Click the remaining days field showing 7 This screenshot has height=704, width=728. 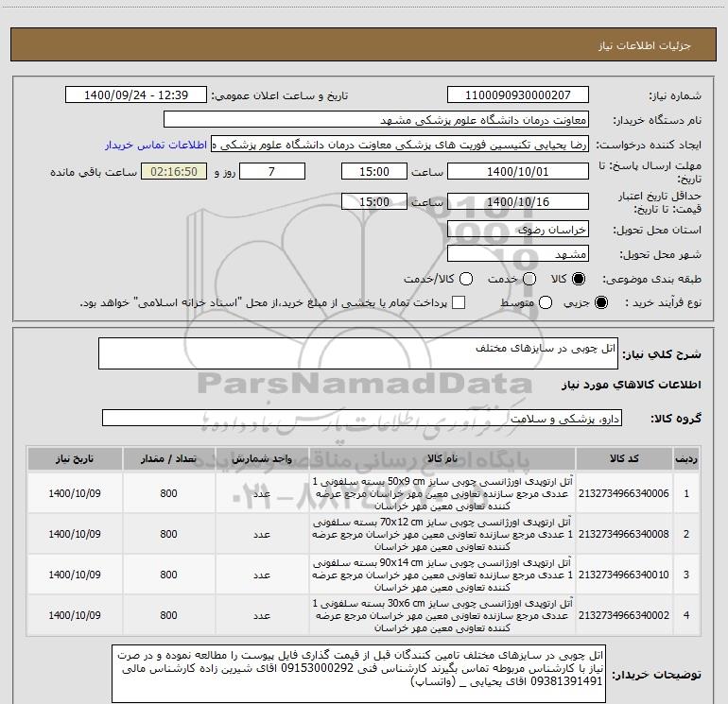(x=272, y=172)
